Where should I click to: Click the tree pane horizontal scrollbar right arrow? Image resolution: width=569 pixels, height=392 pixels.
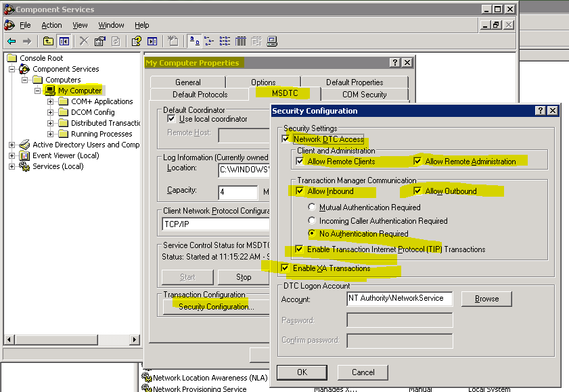tap(135, 340)
